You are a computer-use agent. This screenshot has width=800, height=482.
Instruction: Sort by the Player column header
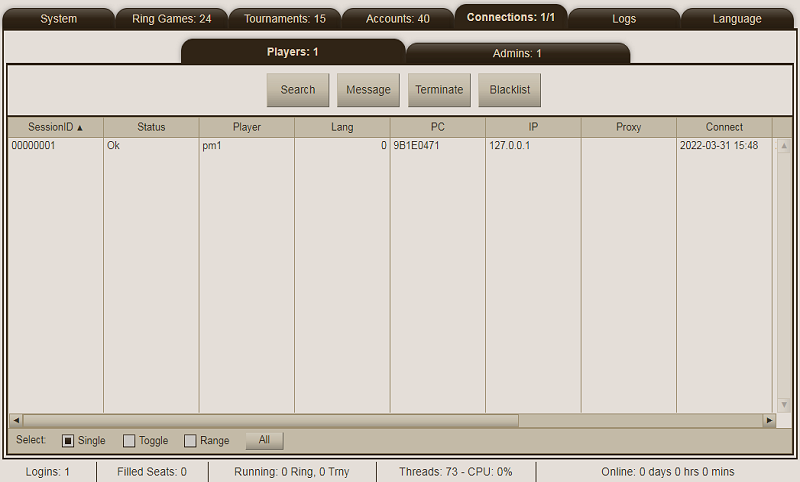coord(246,127)
